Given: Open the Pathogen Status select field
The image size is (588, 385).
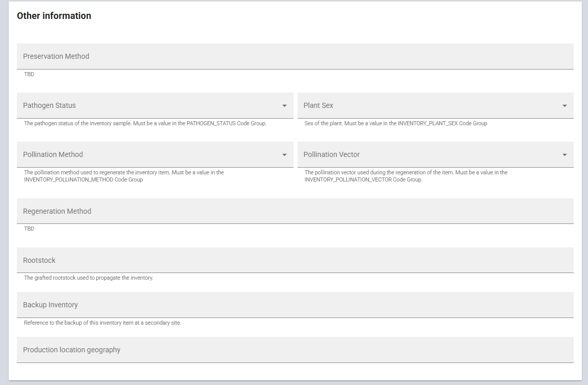Looking at the screenshot, I should coord(148,105).
